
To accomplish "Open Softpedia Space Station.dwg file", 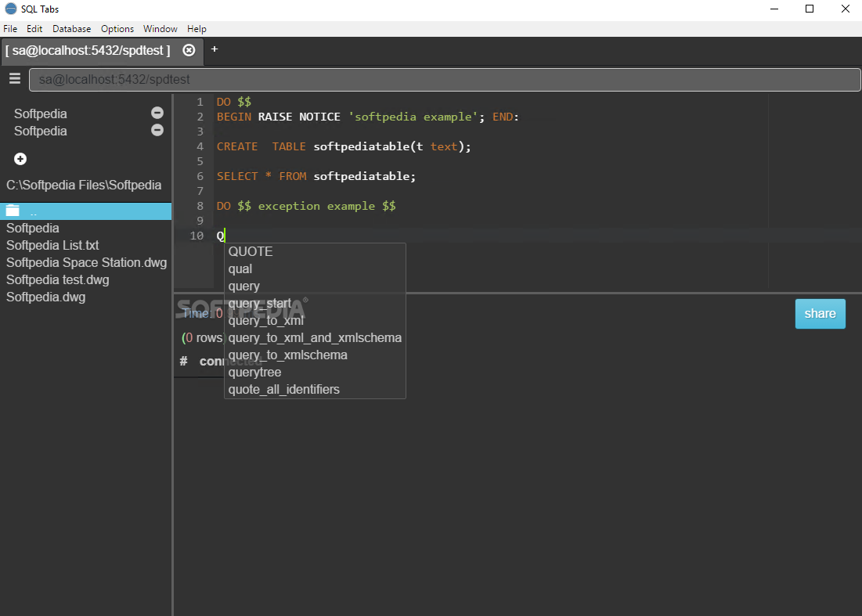I will [x=86, y=263].
